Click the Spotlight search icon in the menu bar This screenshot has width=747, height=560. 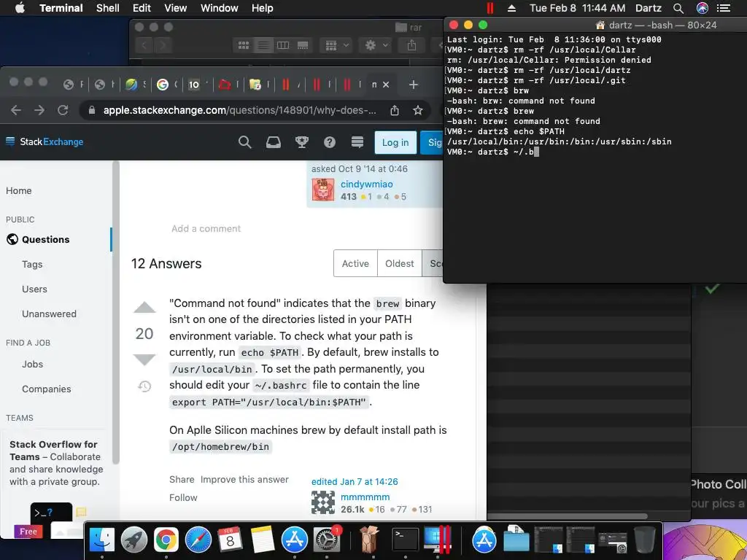pos(678,8)
